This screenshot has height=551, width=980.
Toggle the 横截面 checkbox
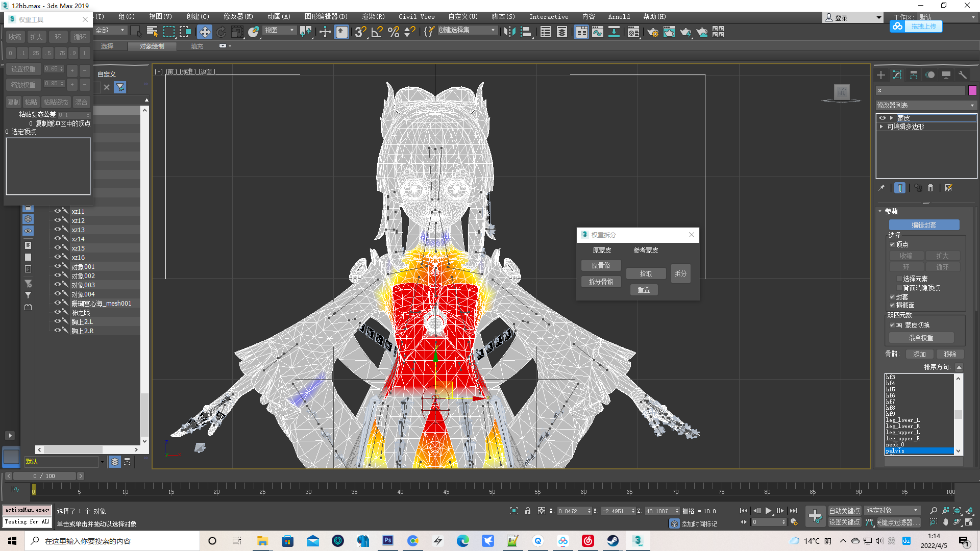click(x=892, y=305)
